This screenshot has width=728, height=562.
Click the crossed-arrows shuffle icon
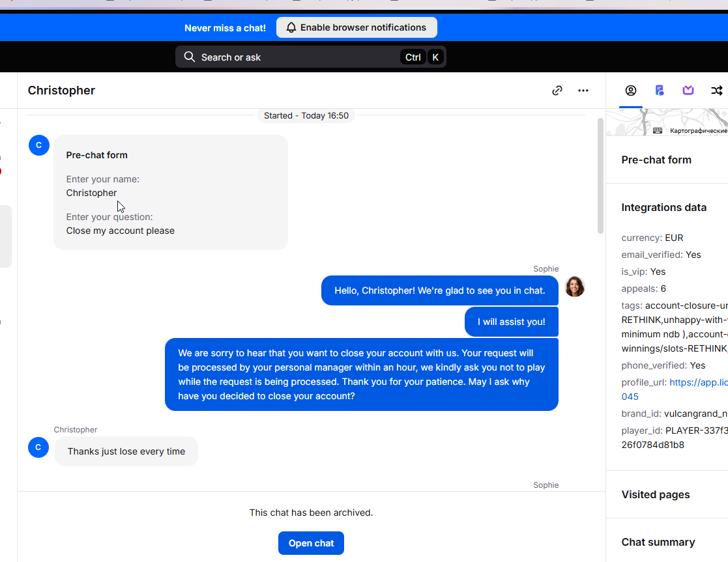pyautogui.click(x=716, y=91)
